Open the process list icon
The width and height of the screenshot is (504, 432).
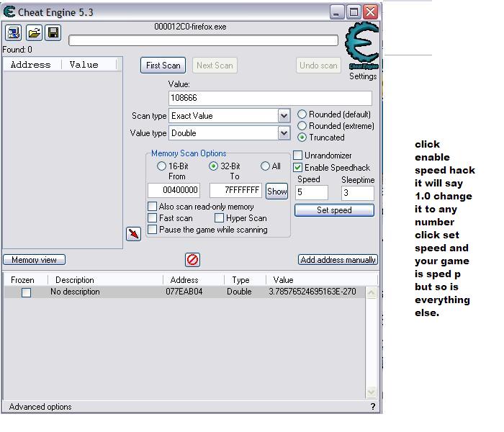pyautogui.click(x=14, y=32)
